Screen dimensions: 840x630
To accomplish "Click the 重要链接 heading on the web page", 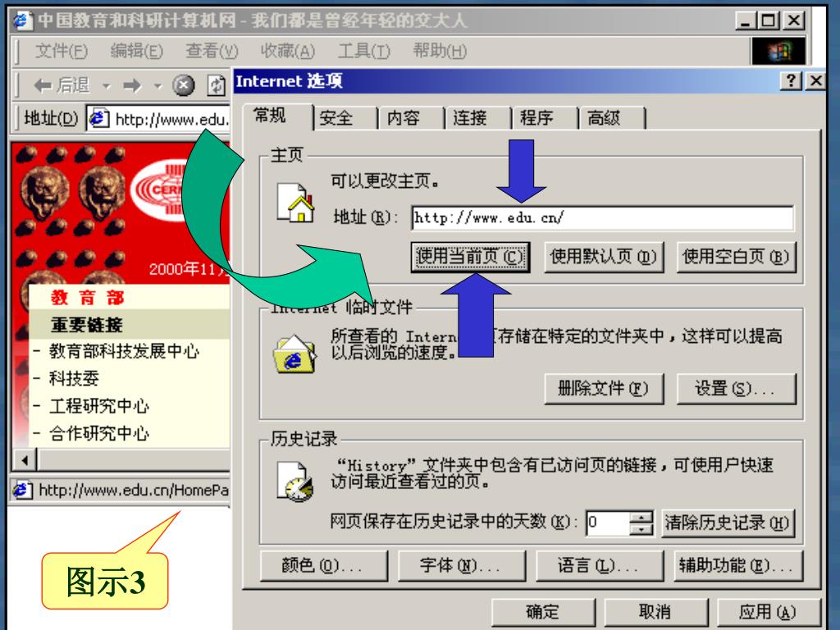I will (86, 325).
